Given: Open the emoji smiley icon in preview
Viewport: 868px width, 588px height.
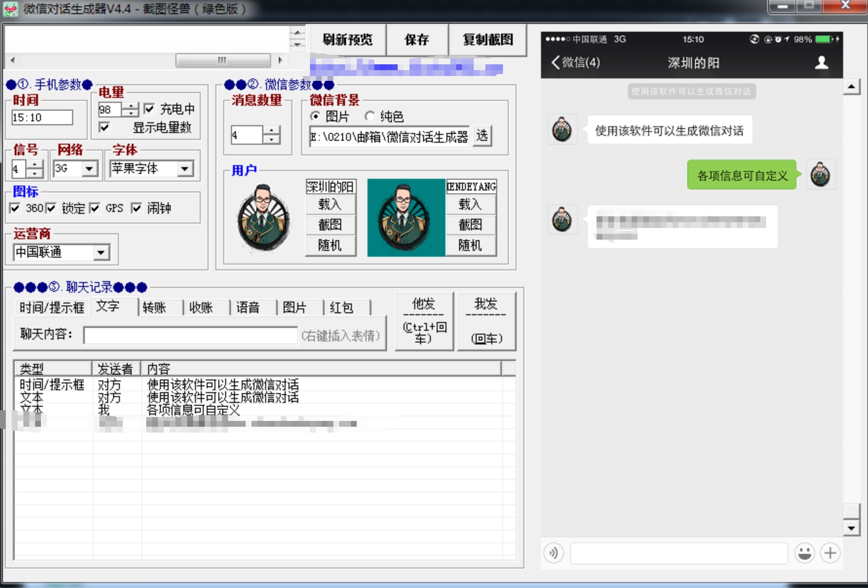Looking at the screenshot, I should [x=805, y=553].
